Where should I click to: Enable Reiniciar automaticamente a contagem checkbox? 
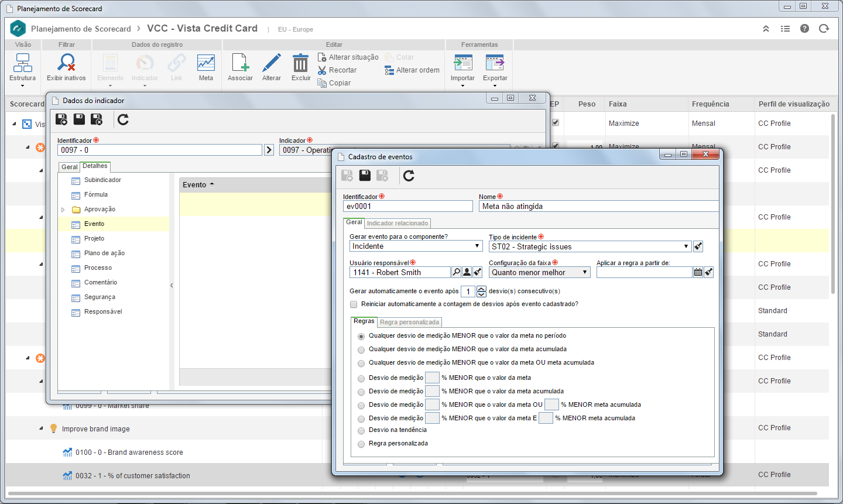(354, 304)
